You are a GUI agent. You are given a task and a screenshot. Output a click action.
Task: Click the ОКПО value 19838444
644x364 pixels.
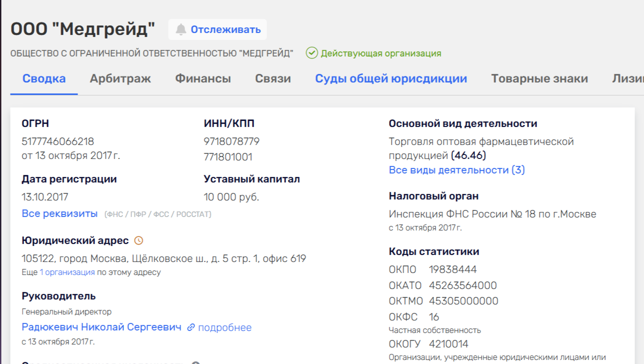pyautogui.click(x=453, y=269)
